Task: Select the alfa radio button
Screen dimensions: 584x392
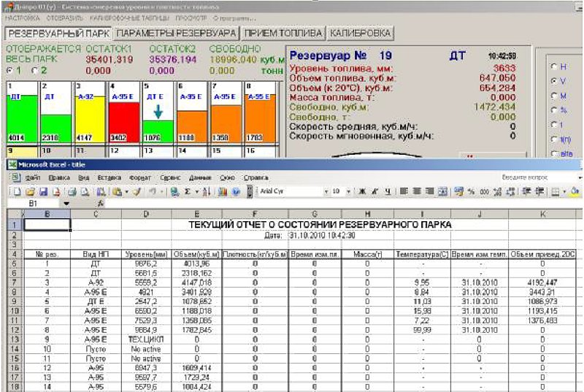Action: coord(554,153)
